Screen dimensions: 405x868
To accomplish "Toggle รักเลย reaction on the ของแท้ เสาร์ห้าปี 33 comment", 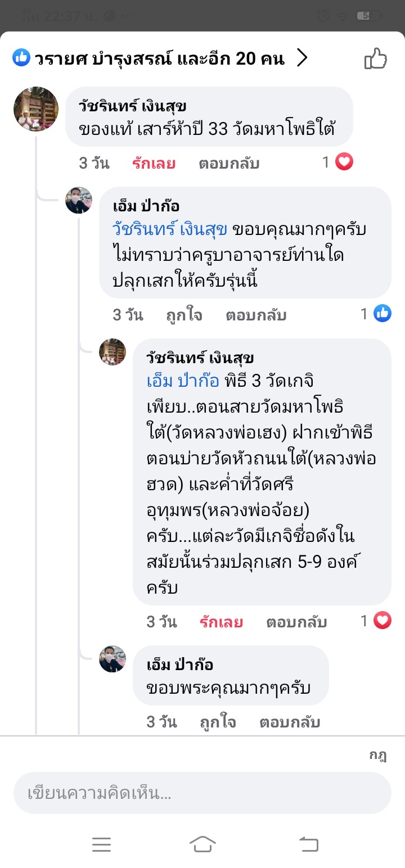I will click(x=154, y=164).
